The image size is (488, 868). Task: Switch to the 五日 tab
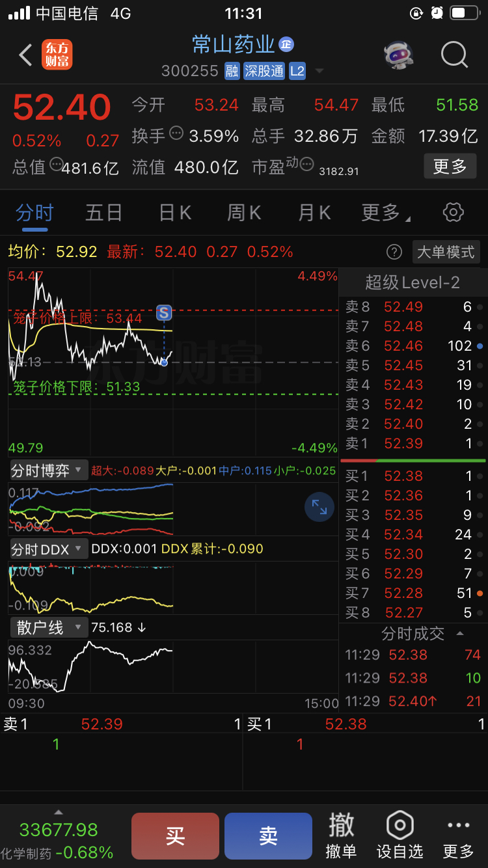[x=104, y=213]
